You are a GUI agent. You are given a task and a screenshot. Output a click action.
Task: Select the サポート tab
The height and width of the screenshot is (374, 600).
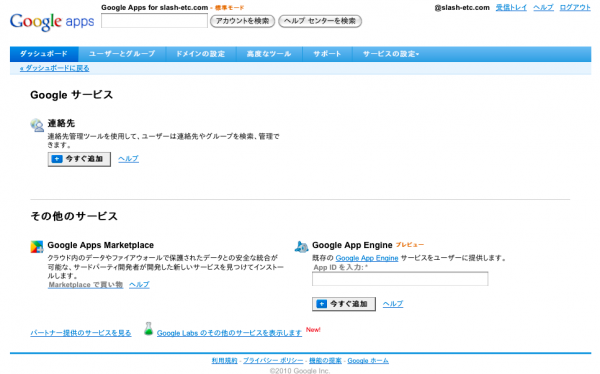327,54
